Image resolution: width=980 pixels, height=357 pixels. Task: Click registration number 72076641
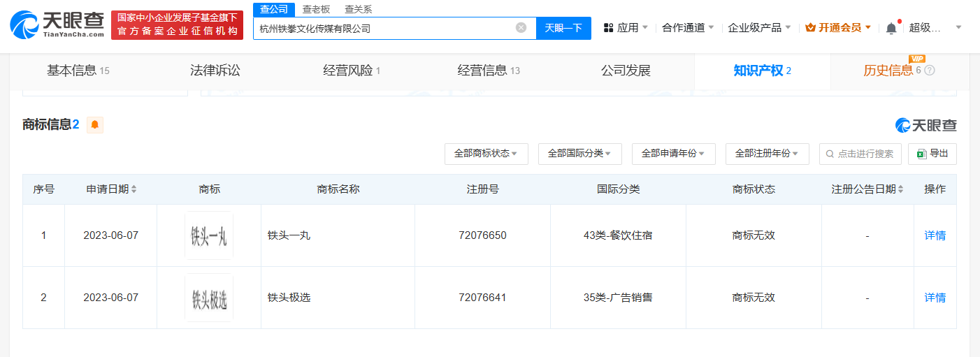482,298
